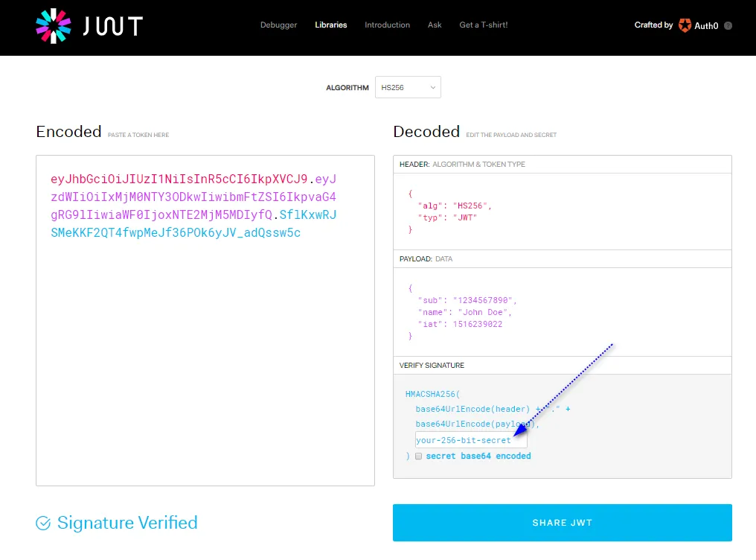Select the Ask nav item
The image size is (756, 560).
[x=435, y=25]
